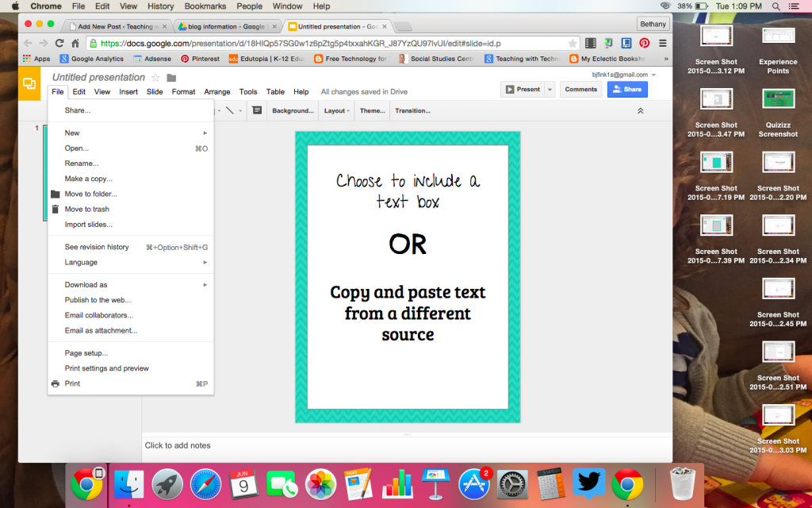Open the Background settings from the toolbar

coord(292,110)
